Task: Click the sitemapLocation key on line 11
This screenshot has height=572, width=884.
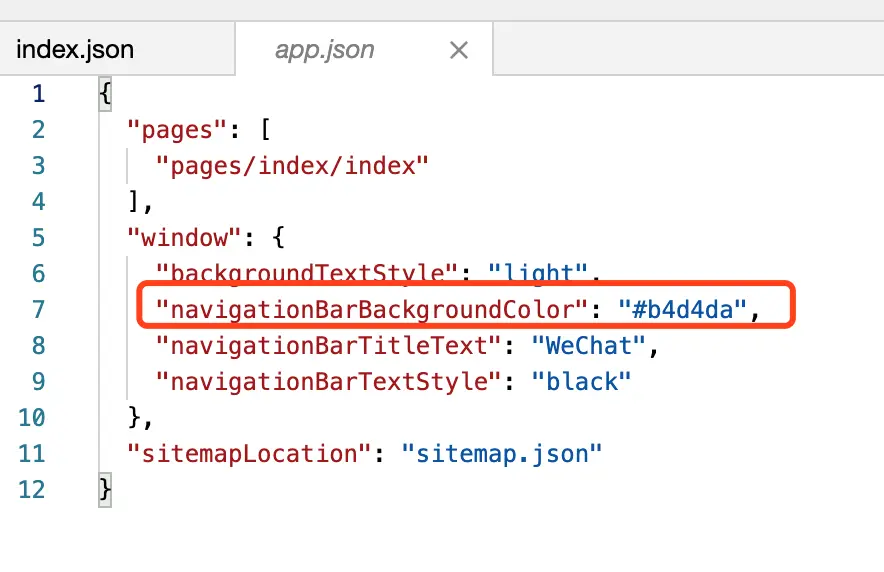Action: (x=249, y=454)
